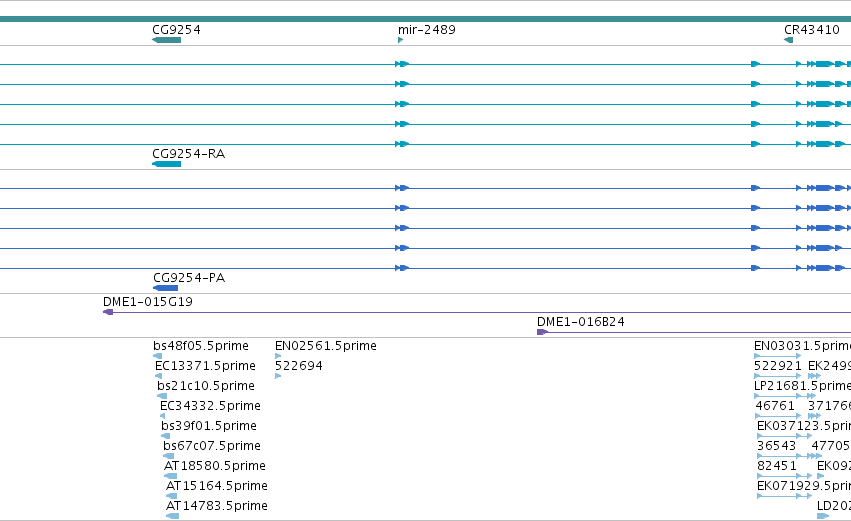This screenshot has height=521, width=851.
Task: Click the mir-2489 gene triangle glyph
Action: pos(401,40)
